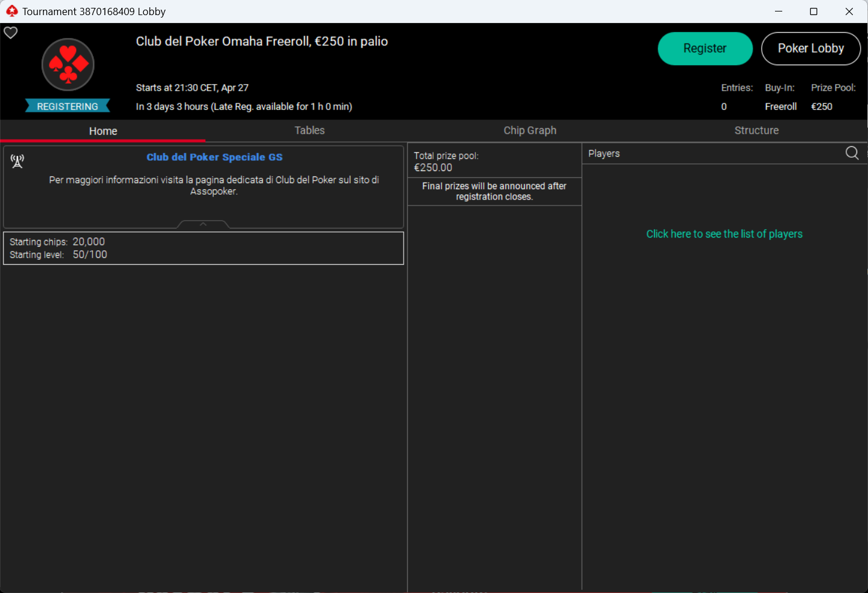
Task: Go to the Poker Lobby
Action: [x=811, y=48]
